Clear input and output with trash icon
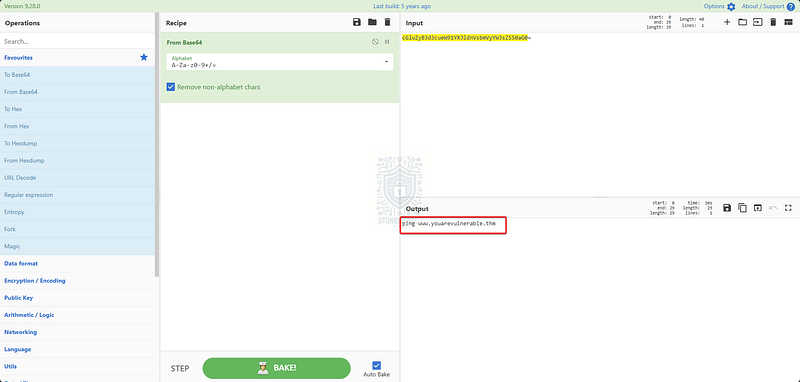This screenshot has width=800, height=382. point(773,22)
